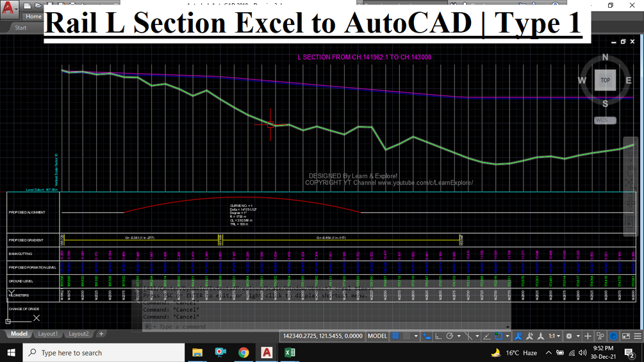The width and height of the screenshot is (644, 362).
Task: Open File Explorer from taskbar
Action: point(197,352)
